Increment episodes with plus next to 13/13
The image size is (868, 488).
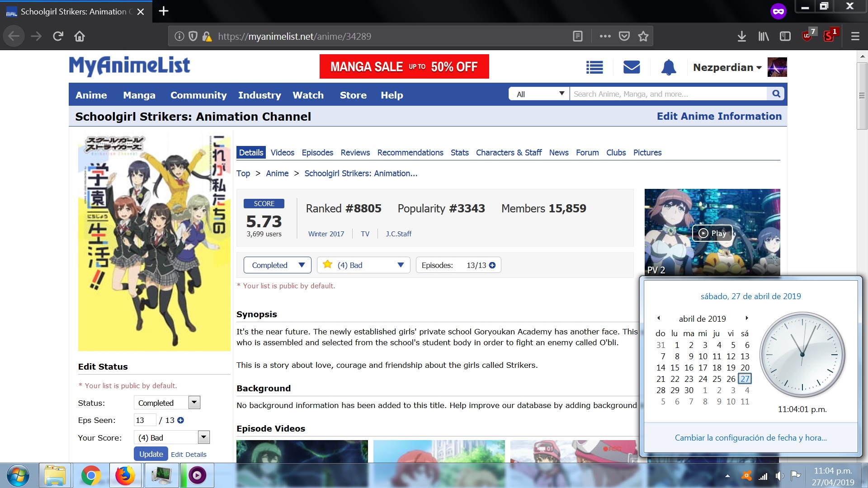[492, 265]
